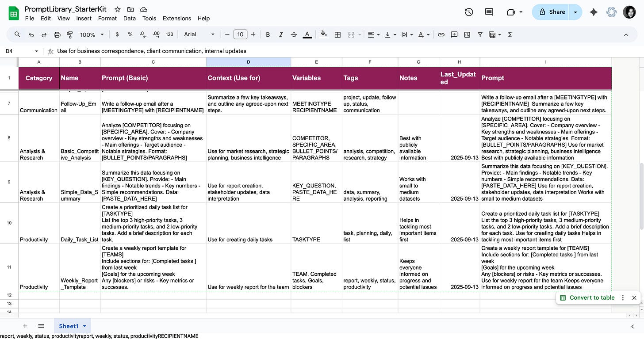Select the Paint format roller icon
644x339 pixels.
pyautogui.click(x=70, y=34)
